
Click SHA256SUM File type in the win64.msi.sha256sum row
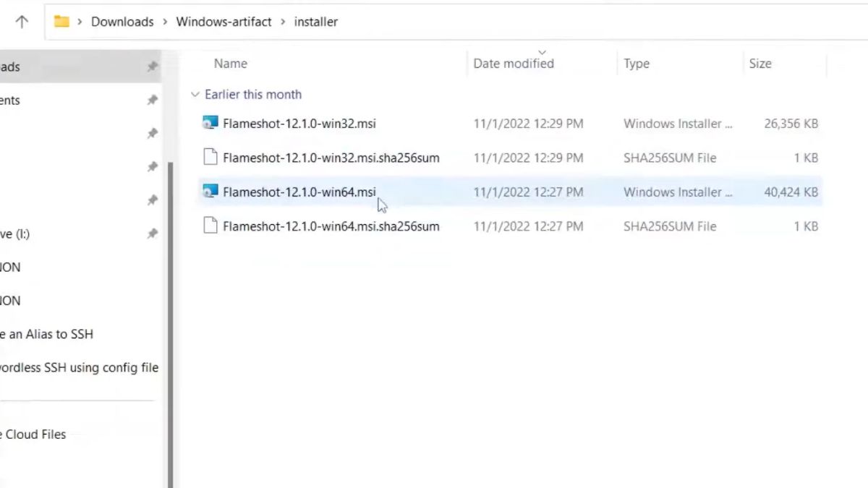670,226
